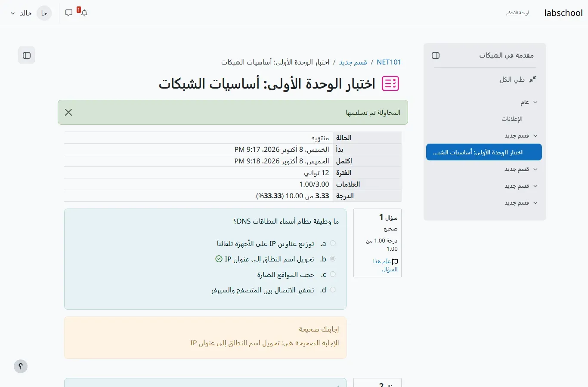The height and width of the screenshot is (387, 588).
Task: Select the highlighted اختبار الوحدة الأولى course index item
Action: coord(484,152)
